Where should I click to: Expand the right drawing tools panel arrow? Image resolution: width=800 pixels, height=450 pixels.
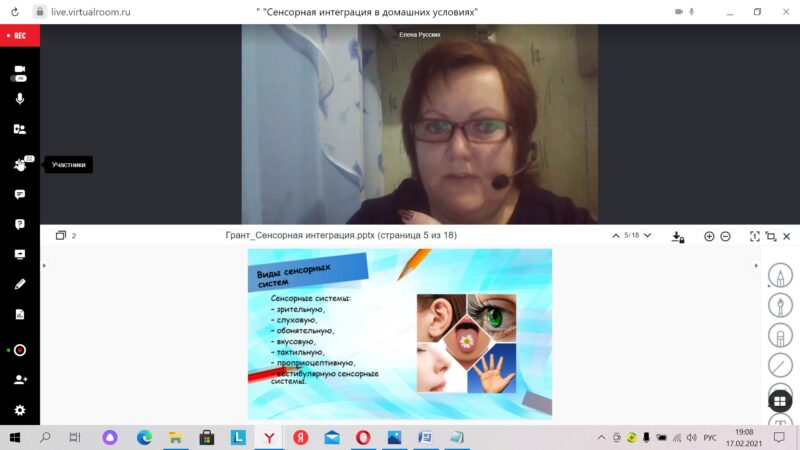click(x=756, y=266)
